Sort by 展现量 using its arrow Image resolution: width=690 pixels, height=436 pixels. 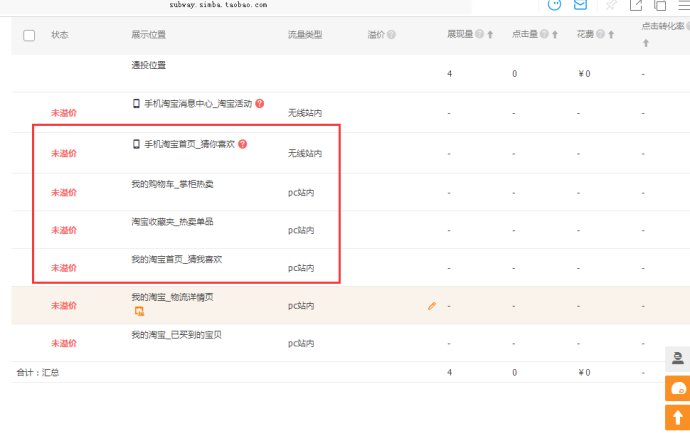point(490,34)
